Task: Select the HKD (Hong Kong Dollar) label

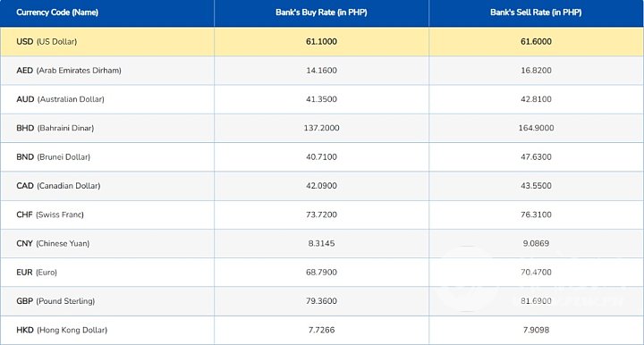Action: [x=62, y=330]
